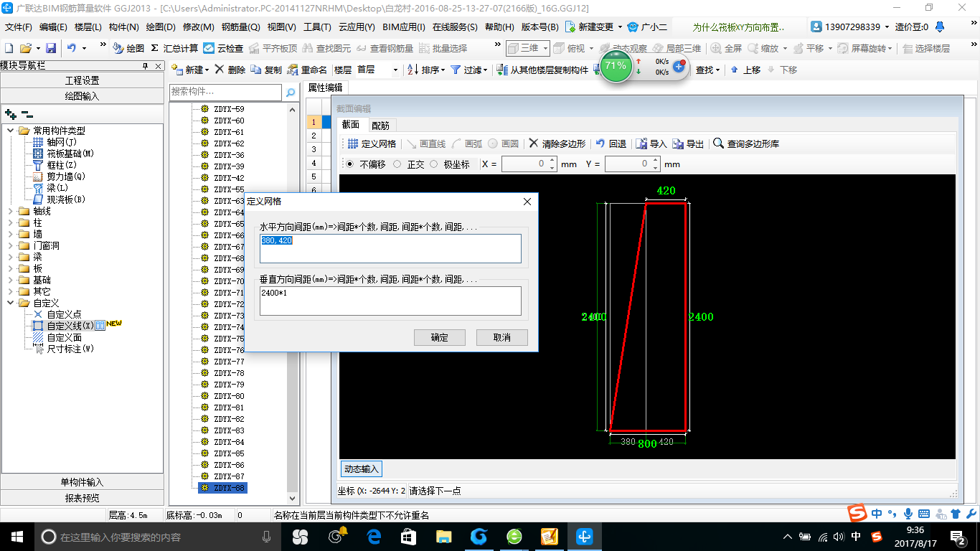Select 轴网(J) in navigation tree
This screenshot has height=551, width=980.
tap(55, 142)
